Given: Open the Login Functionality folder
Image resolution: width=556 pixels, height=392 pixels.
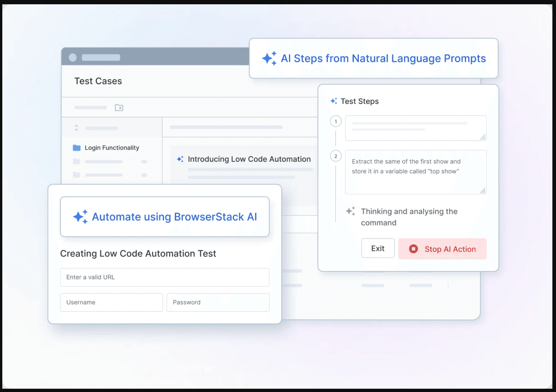Looking at the screenshot, I should pyautogui.click(x=112, y=148).
